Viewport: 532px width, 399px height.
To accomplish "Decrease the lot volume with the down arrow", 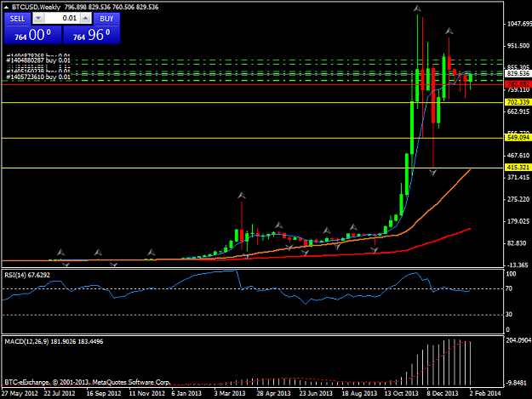I will coord(38,19).
